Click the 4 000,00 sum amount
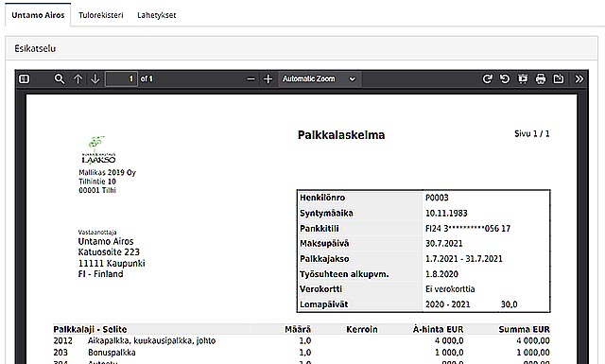Viewport: 605px width, 364px height. (533, 341)
